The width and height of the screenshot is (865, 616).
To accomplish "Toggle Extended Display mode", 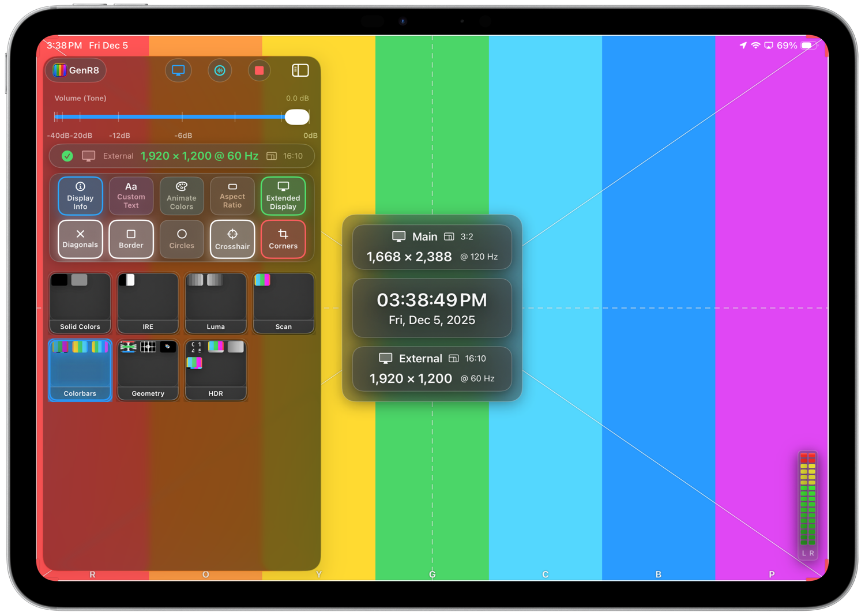I will (x=283, y=196).
